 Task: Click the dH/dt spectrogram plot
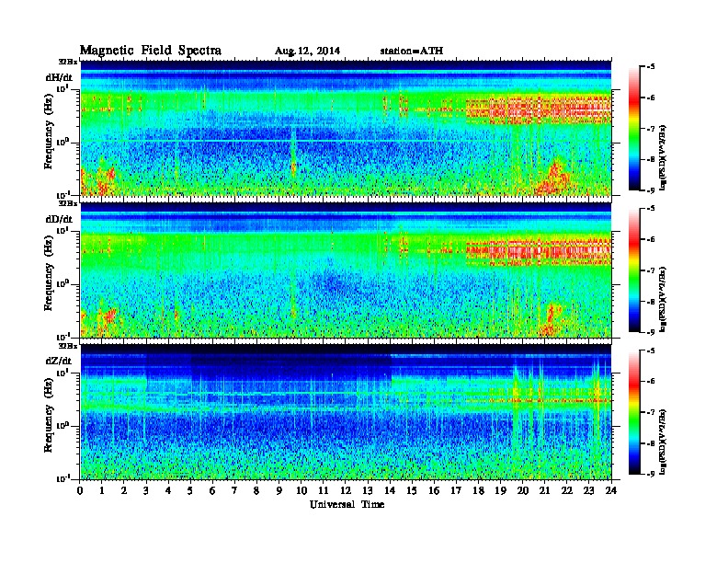[x=346, y=128]
